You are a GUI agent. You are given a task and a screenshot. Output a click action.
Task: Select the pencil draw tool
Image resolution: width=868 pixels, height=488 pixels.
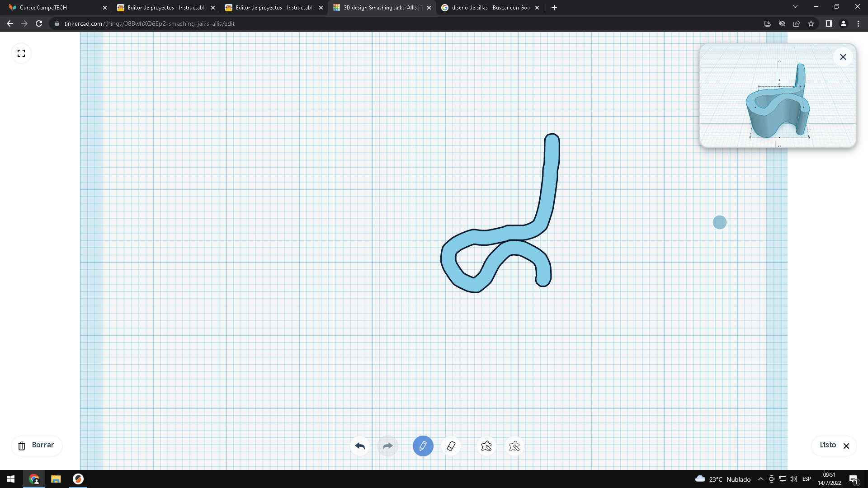[x=423, y=446]
